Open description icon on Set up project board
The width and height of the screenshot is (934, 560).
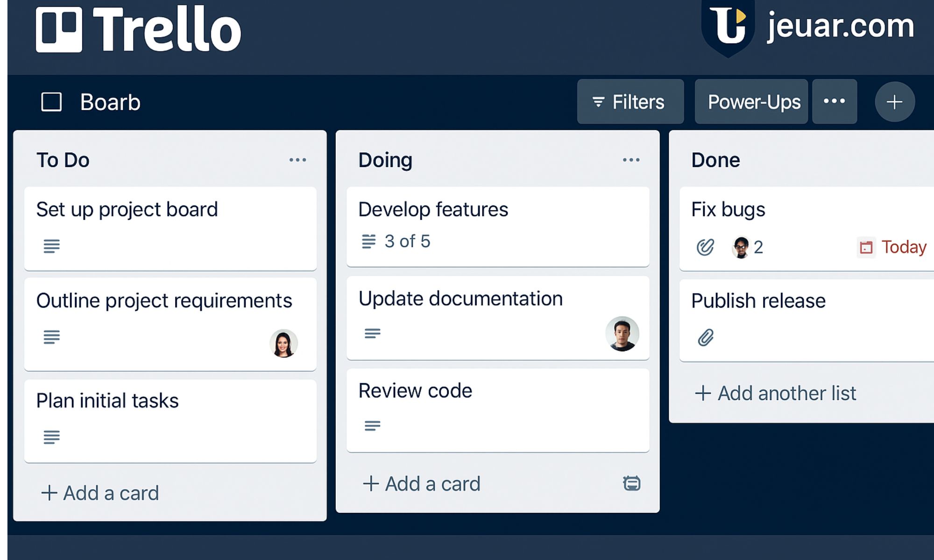coord(51,246)
